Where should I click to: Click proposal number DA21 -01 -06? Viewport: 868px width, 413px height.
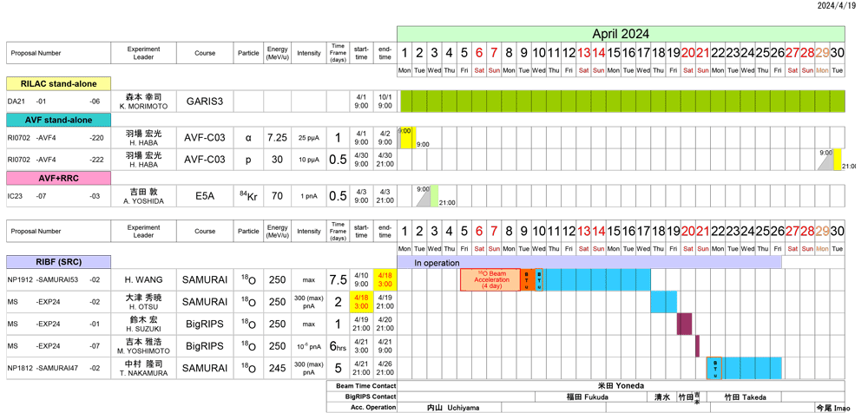coord(59,102)
